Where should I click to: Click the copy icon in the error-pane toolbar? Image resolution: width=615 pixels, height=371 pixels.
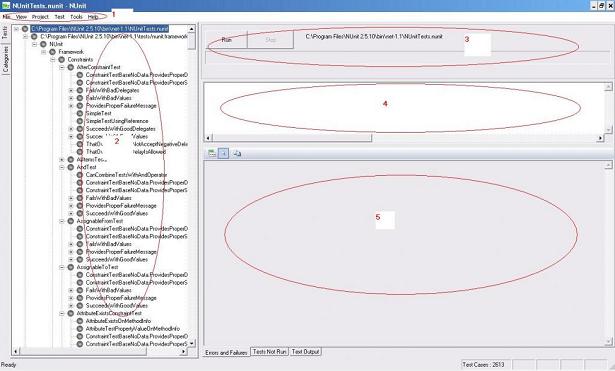237,153
